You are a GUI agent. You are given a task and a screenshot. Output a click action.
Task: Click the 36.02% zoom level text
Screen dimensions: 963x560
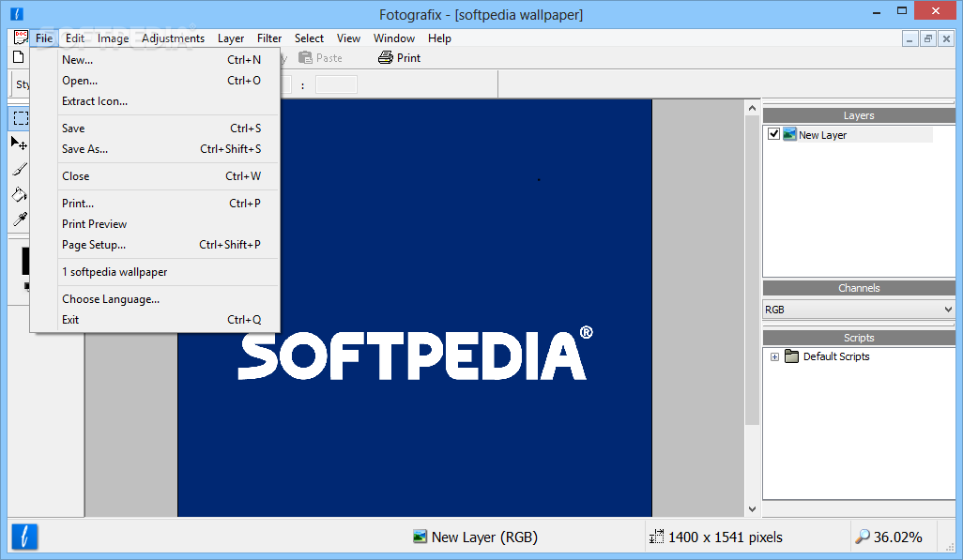tap(898, 537)
